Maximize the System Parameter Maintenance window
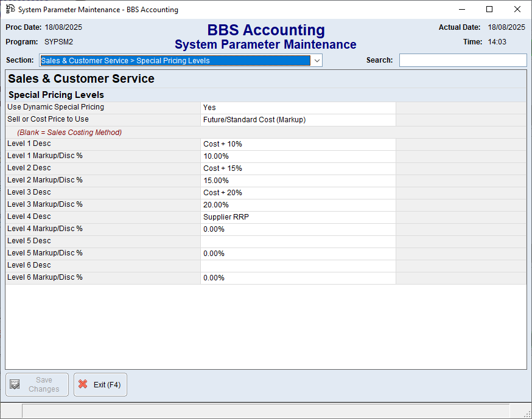532x419 pixels. click(x=489, y=9)
